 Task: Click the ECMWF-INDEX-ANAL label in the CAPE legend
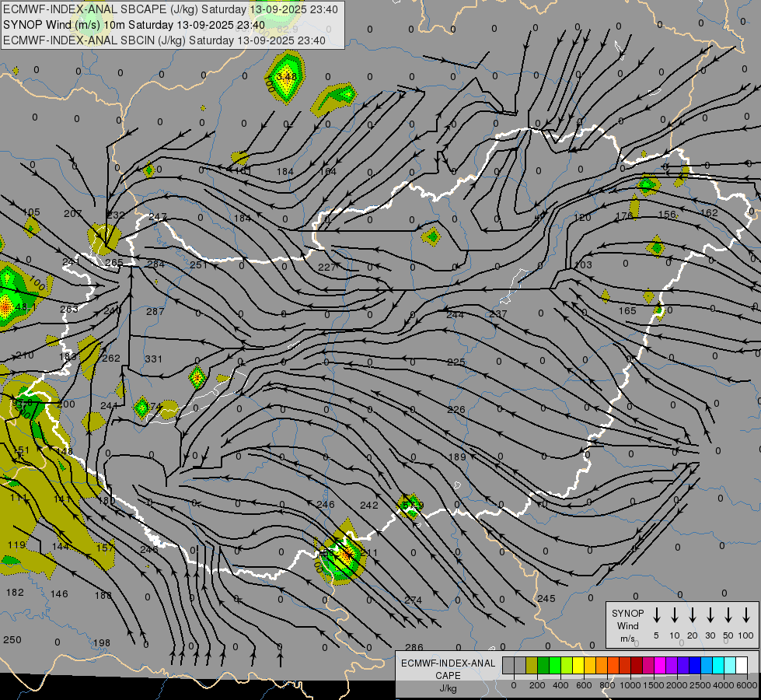pos(448,663)
